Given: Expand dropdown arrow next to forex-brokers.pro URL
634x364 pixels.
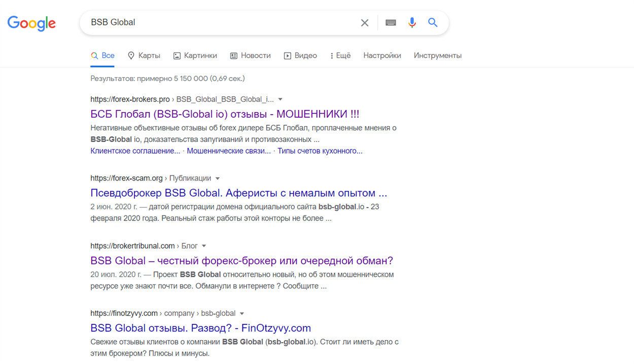Looking at the screenshot, I should click(280, 99).
